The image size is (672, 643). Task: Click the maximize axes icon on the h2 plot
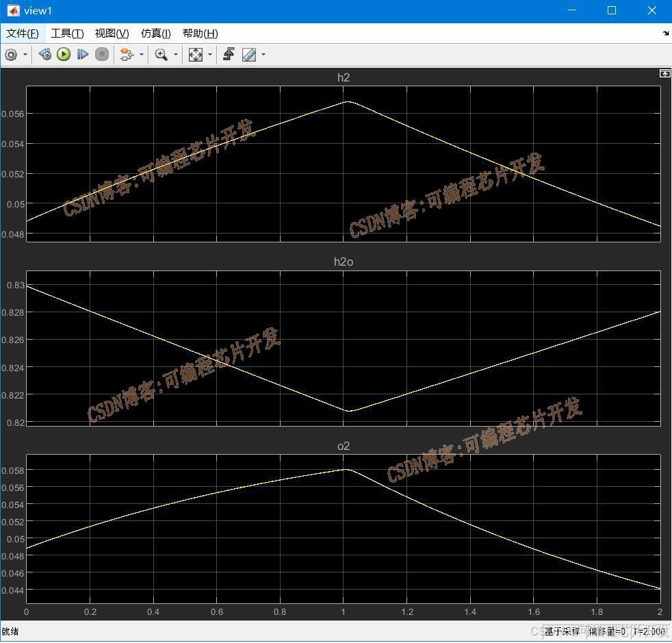pos(664,73)
